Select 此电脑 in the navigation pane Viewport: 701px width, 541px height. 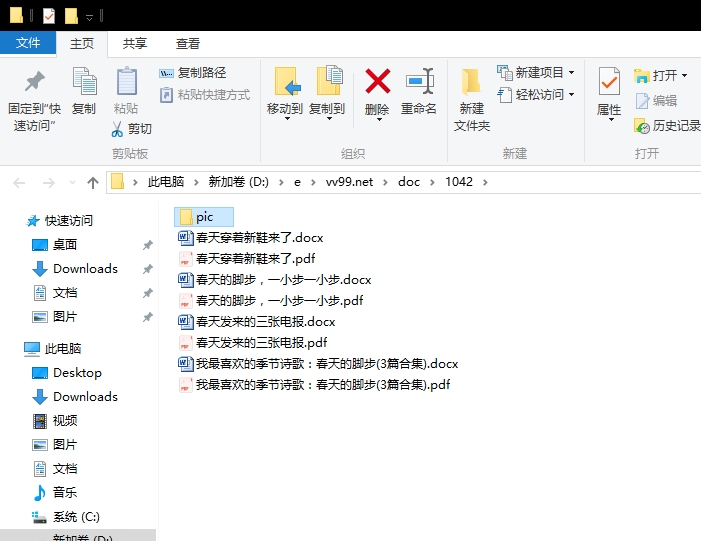pyautogui.click(x=52, y=348)
